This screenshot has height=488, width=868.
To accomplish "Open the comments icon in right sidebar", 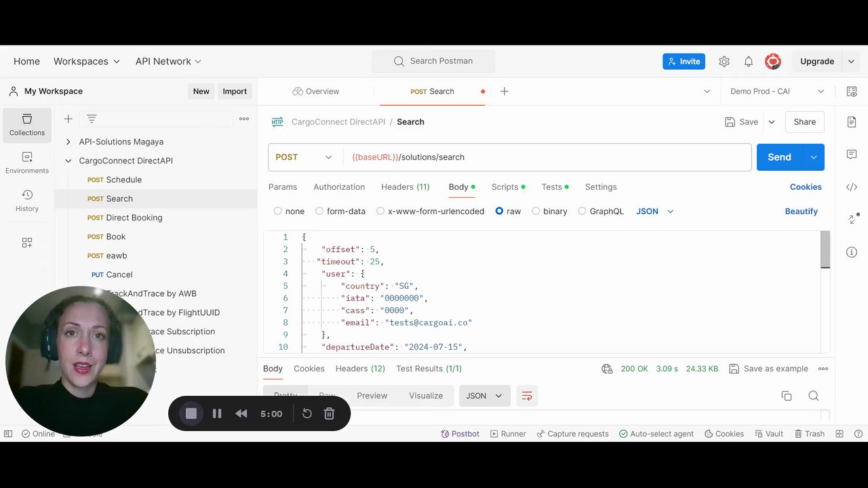I will [852, 155].
